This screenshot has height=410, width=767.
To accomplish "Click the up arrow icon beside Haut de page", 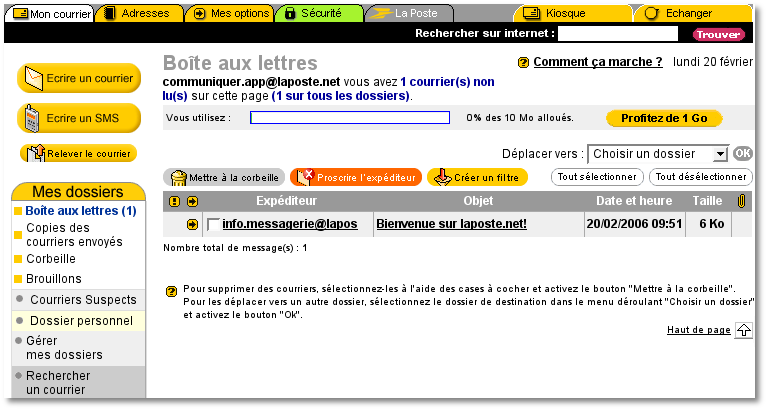I will click(x=744, y=330).
